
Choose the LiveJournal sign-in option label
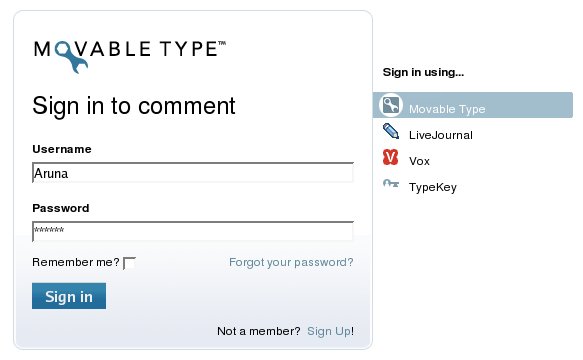441,135
